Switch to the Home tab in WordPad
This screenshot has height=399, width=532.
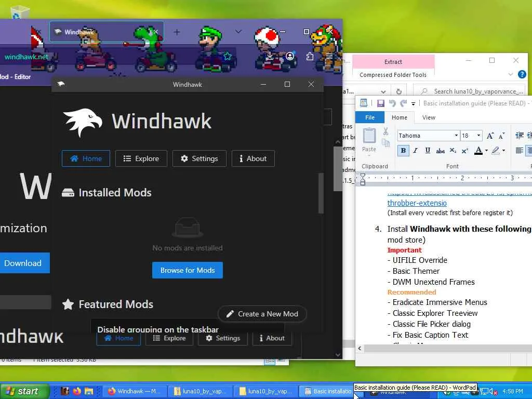400,117
